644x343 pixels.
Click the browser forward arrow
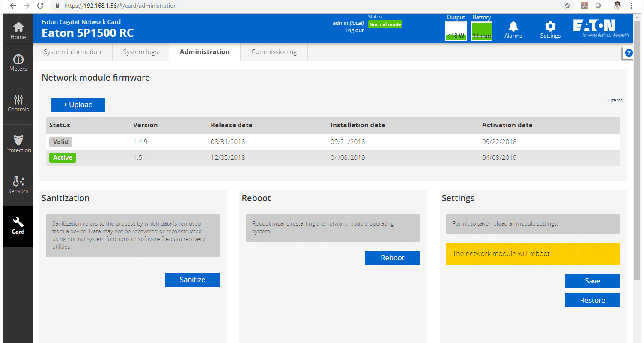[x=27, y=6]
